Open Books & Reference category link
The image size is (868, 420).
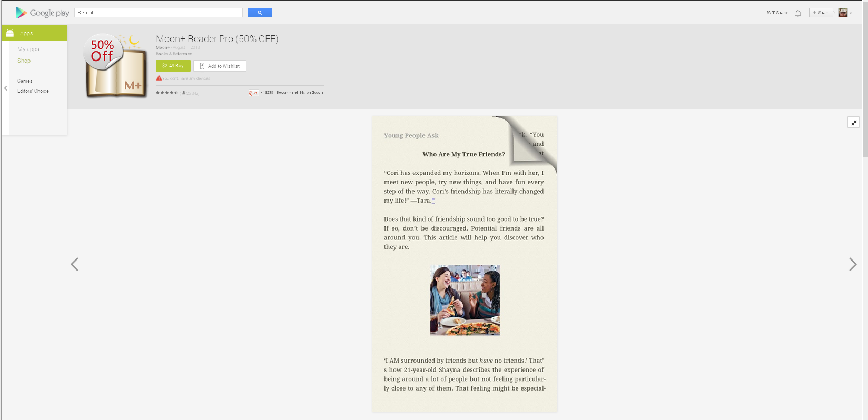[174, 54]
